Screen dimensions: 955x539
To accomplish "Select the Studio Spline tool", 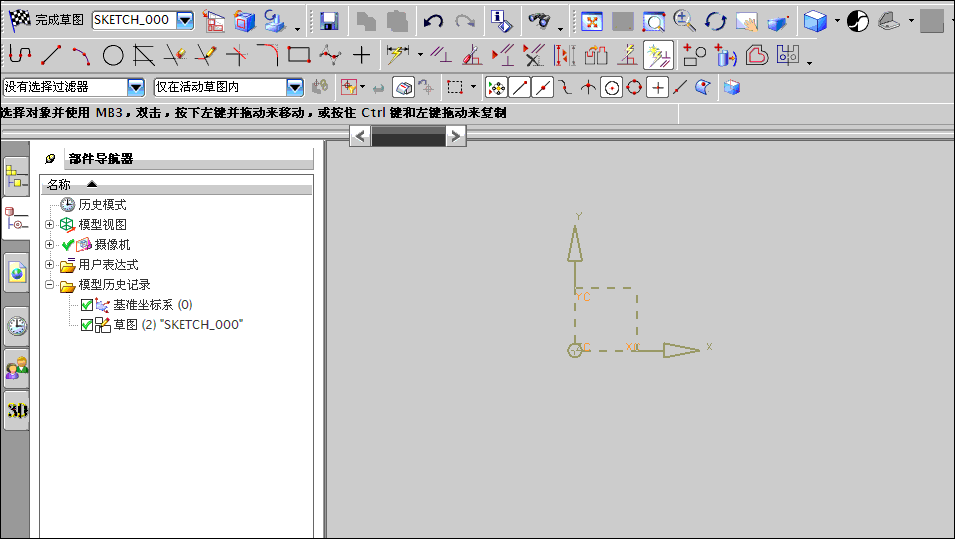I will (329, 55).
